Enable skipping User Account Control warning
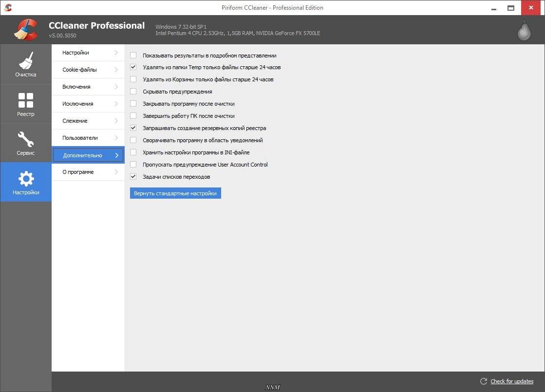The image size is (545, 392). tap(133, 165)
